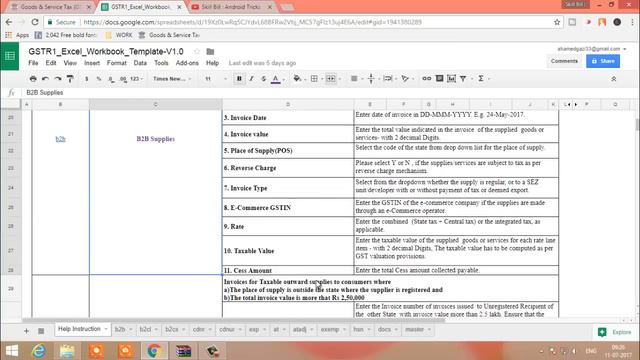Open the Insert menu
Screen dimensions: 640x360
click(x=92, y=63)
